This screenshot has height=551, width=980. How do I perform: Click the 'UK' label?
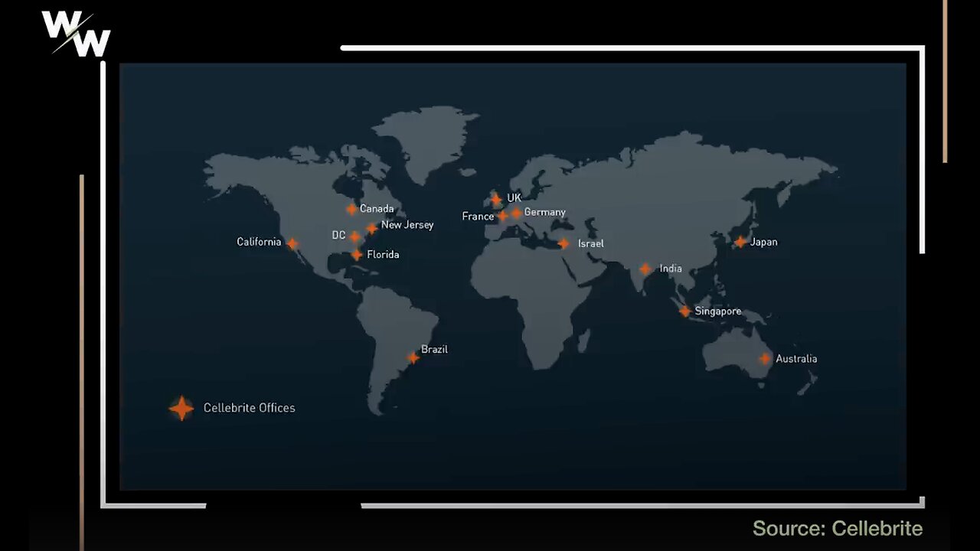pyautogui.click(x=514, y=198)
